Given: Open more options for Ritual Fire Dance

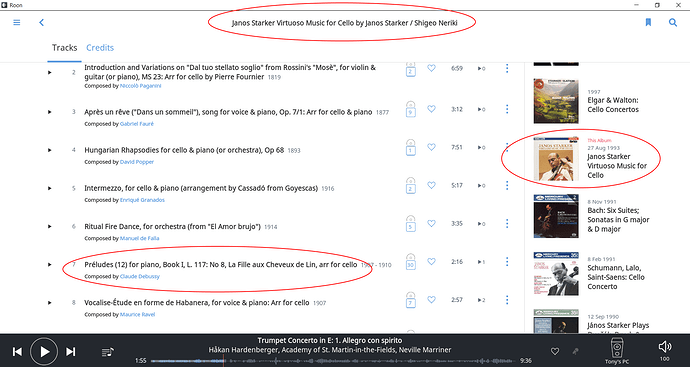Looking at the screenshot, I should tap(507, 223).
